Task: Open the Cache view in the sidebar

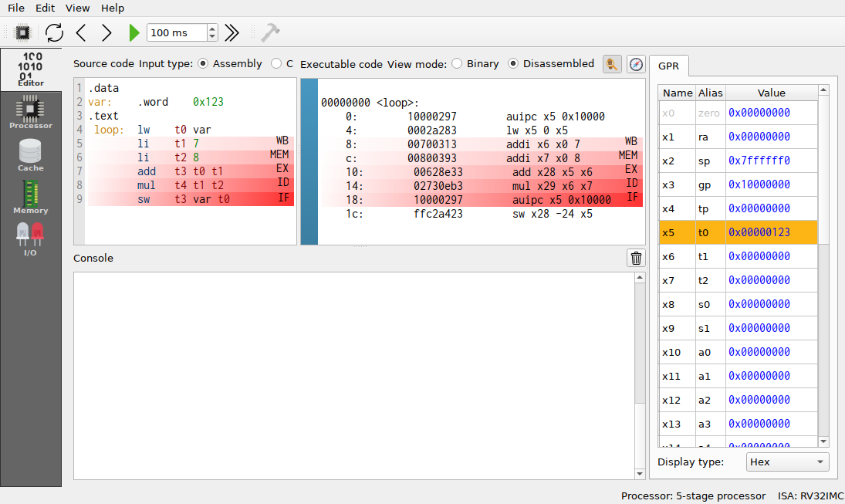Action: [x=31, y=155]
